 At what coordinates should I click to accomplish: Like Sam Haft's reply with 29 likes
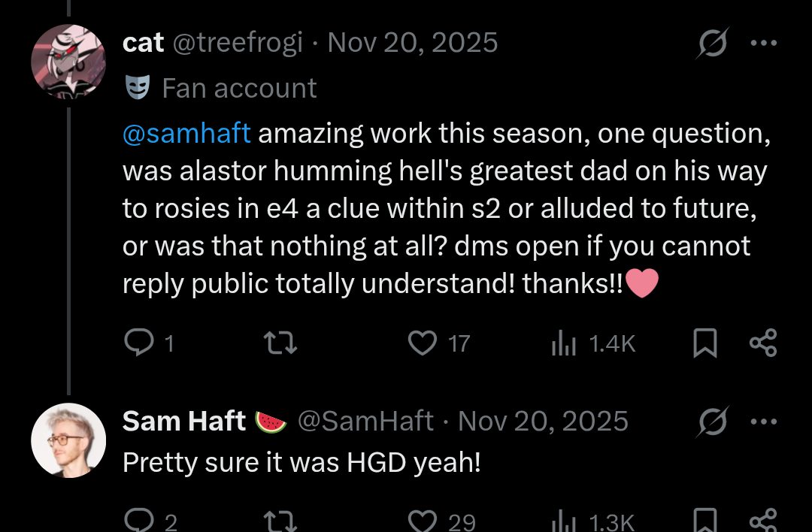[423, 521]
